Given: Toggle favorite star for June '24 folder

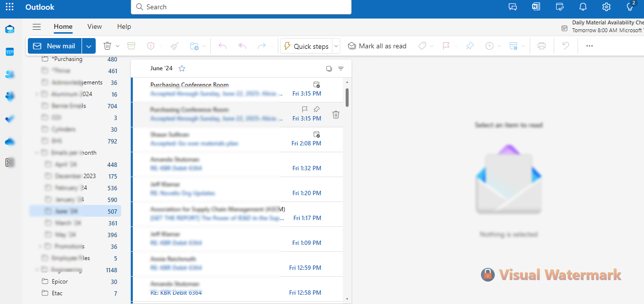Looking at the screenshot, I should tap(182, 68).
